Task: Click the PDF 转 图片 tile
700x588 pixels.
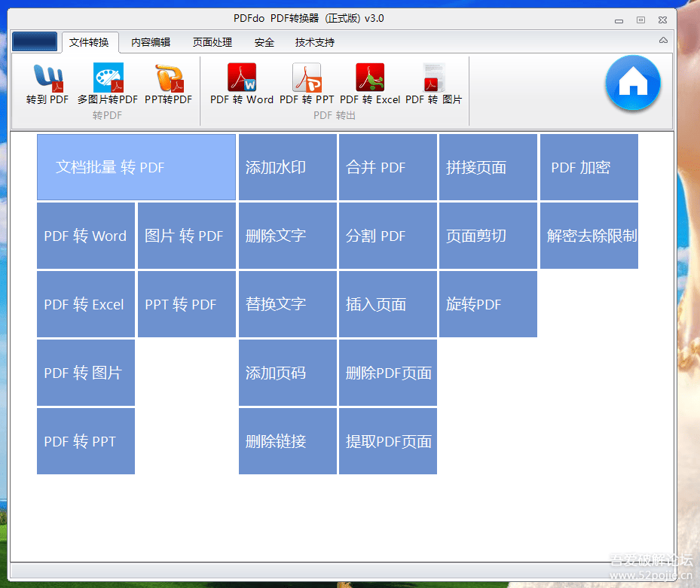Action: [86, 373]
